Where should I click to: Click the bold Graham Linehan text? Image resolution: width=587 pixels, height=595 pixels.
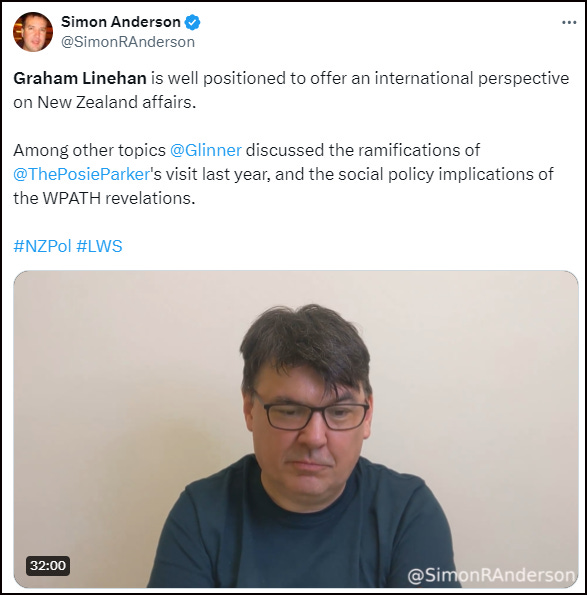(x=80, y=79)
